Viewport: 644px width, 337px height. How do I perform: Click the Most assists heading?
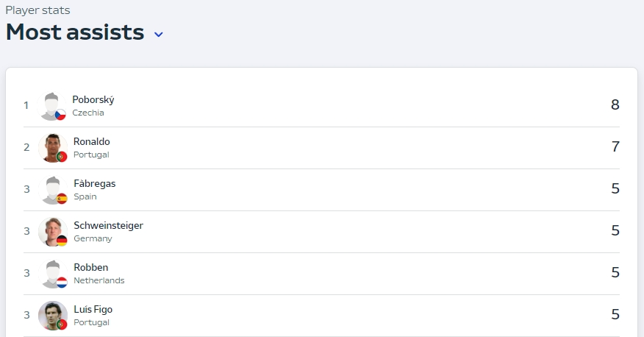pyautogui.click(x=75, y=32)
